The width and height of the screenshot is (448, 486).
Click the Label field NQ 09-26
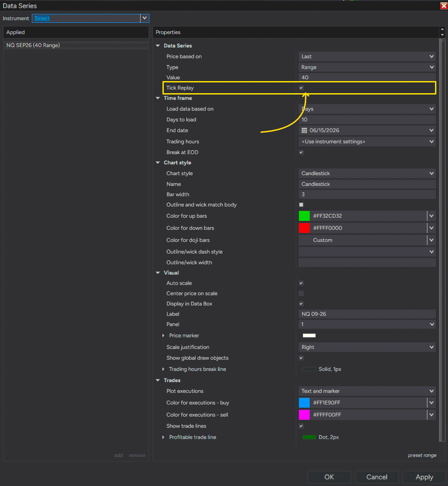click(367, 314)
